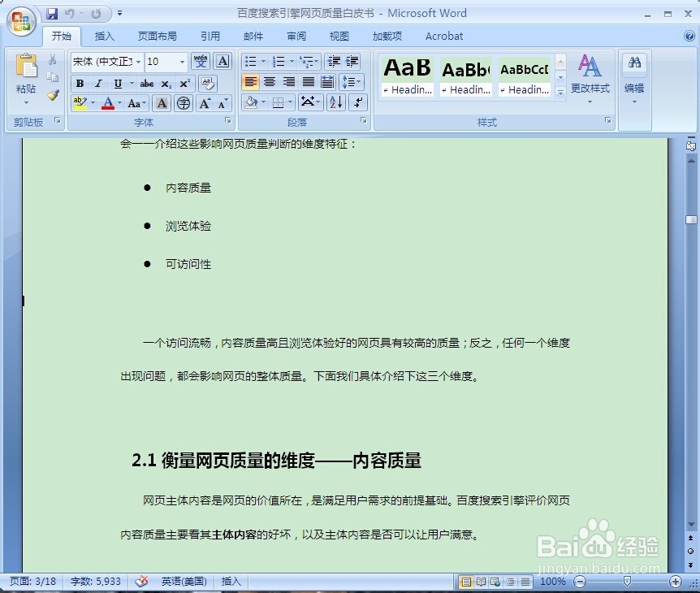
Task: Toggle strikethrough formatting
Action: 146,83
